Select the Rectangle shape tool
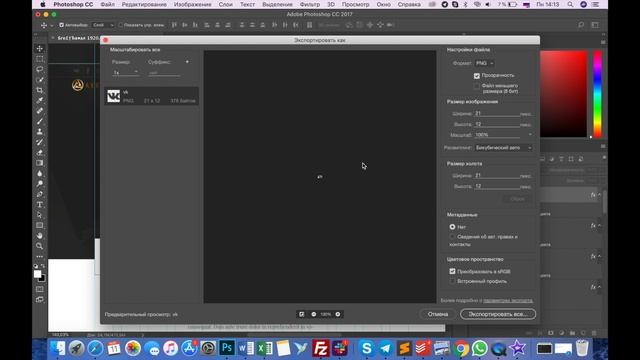 (40, 225)
